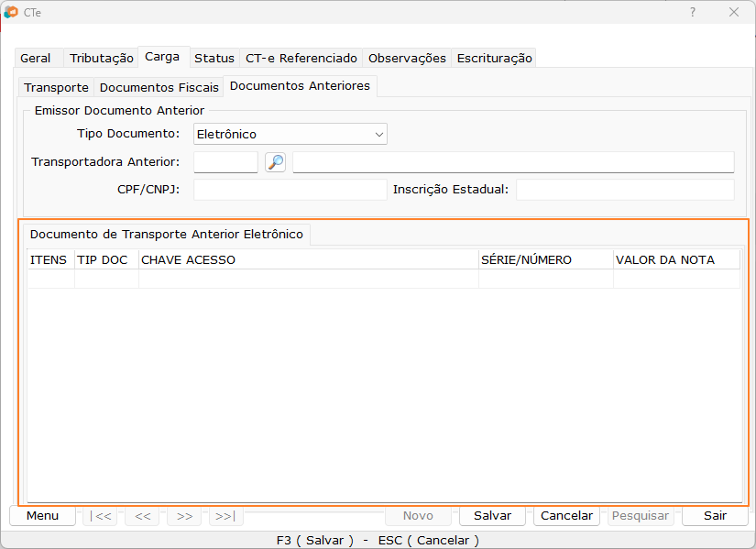The width and height of the screenshot is (756, 549).
Task: Search Transportadora Anterior with magnifier icon
Action: tap(275, 162)
